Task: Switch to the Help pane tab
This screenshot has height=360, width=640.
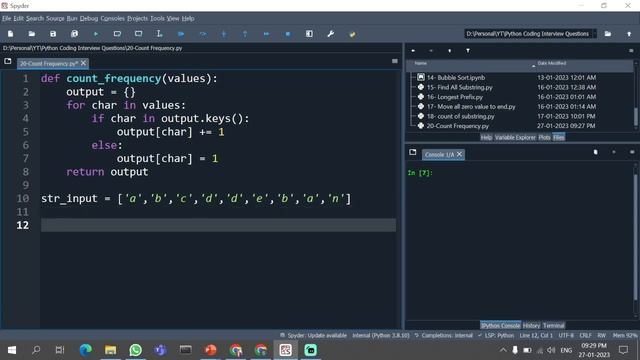Action: (x=486, y=138)
